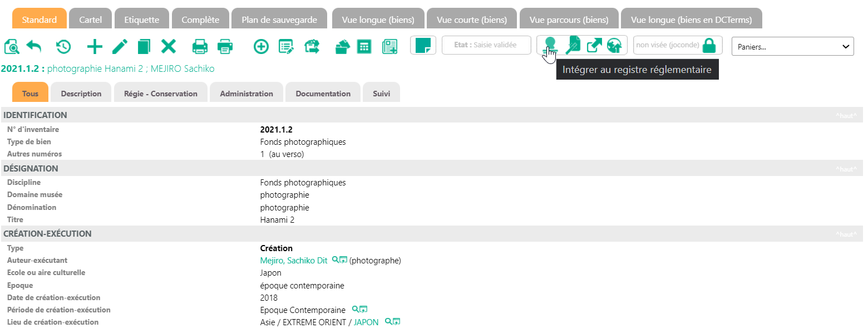Click the JAPON location link
868x328 pixels.
[x=366, y=322]
